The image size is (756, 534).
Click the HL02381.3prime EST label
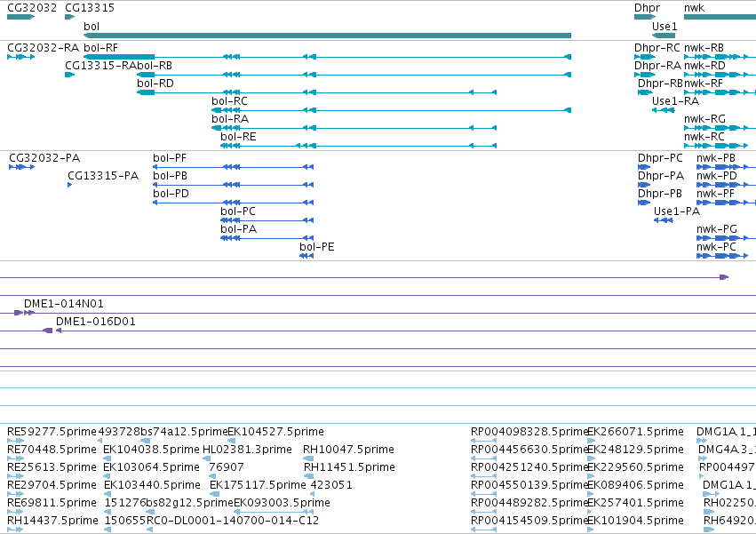point(247,449)
